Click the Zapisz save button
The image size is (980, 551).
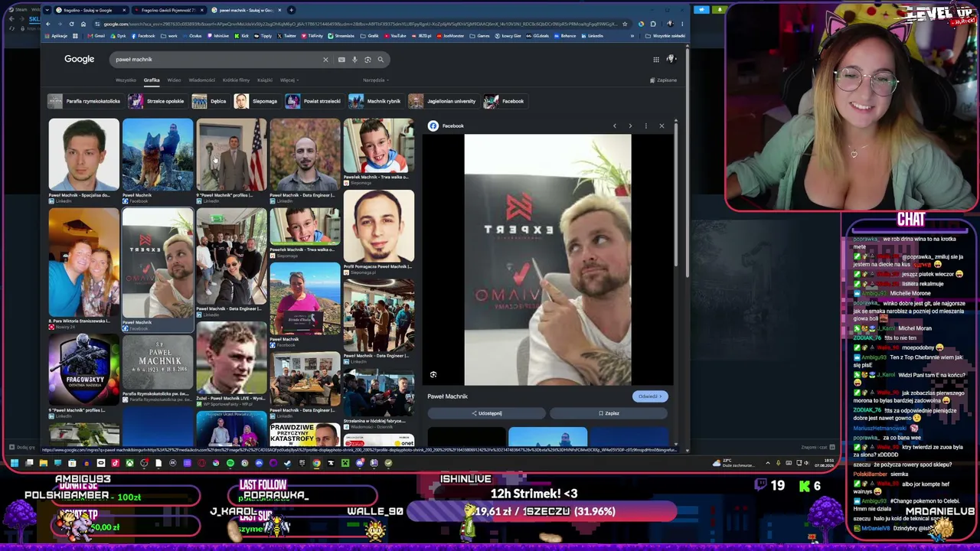coord(609,413)
